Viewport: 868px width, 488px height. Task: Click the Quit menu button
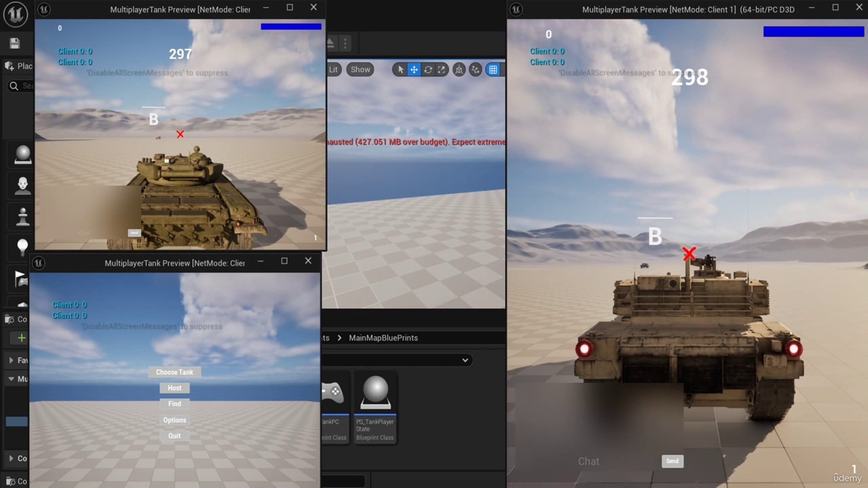(x=174, y=436)
